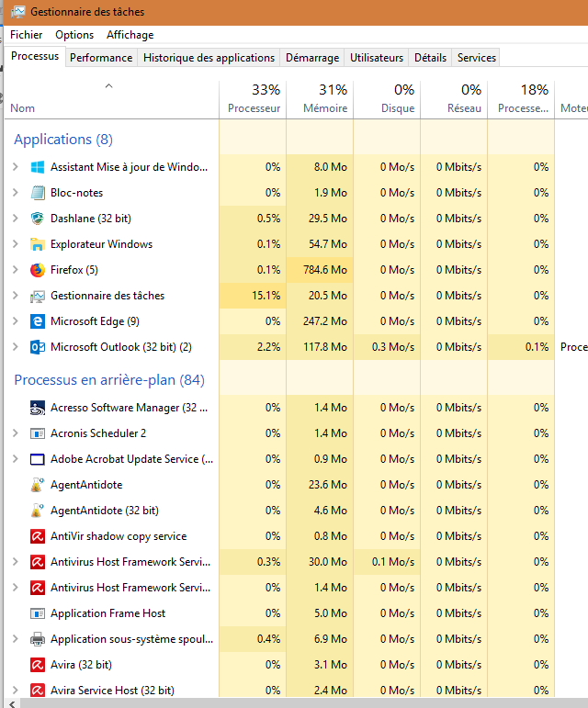Image resolution: width=588 pixels, height=708 pixels.
Task: Click the 0.3 Mo/s disk value for Outlook
Action: click(387, 347)
